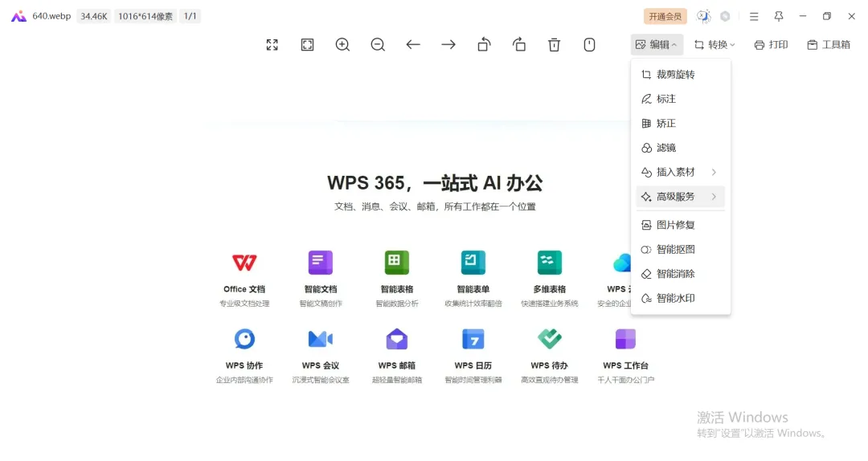Restore down the image viewer window
This screenshot has height=461, width=868.
coord(827,17)
